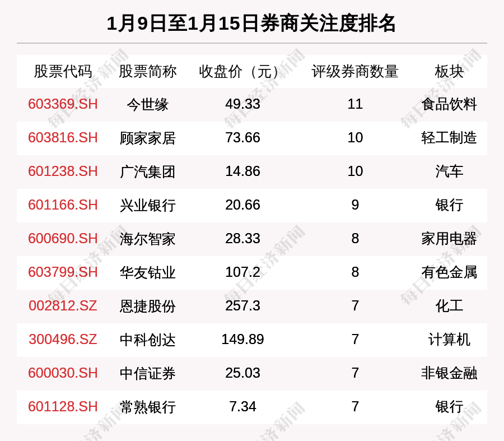Click broker count 7 in 中科创达 row
The image size is (504, 441).
pos(355,340)
